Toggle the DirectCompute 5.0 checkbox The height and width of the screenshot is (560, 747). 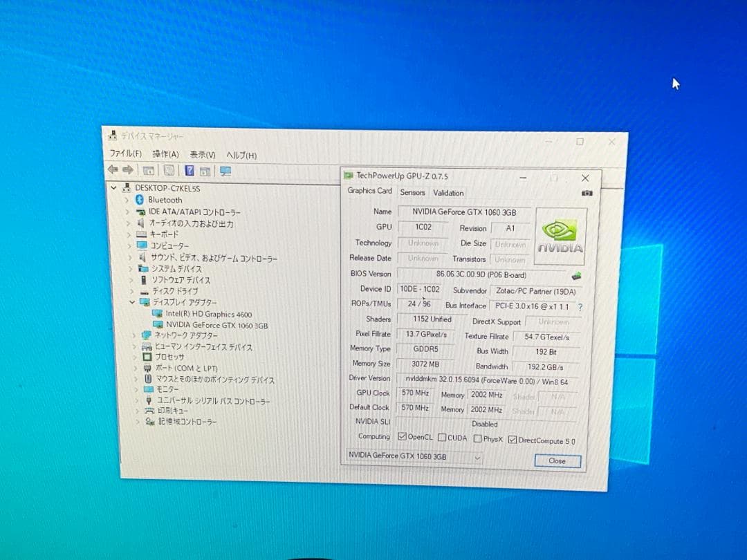(x=513, y=440)
